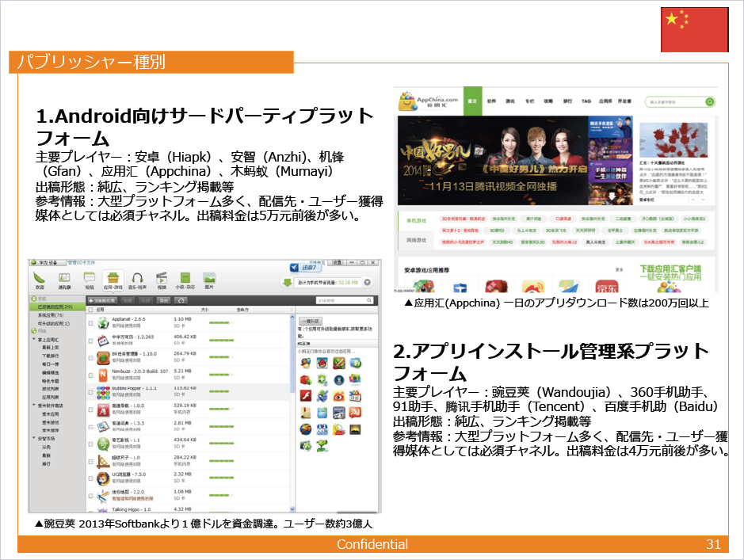744x560 pixels.
Task: Open the Fruit Ninja recommended app icon
Action: point(339,364)
